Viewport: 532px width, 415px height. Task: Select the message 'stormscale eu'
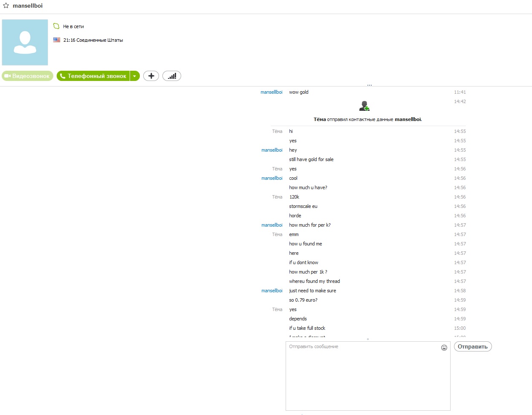click(x=303, y=206)
